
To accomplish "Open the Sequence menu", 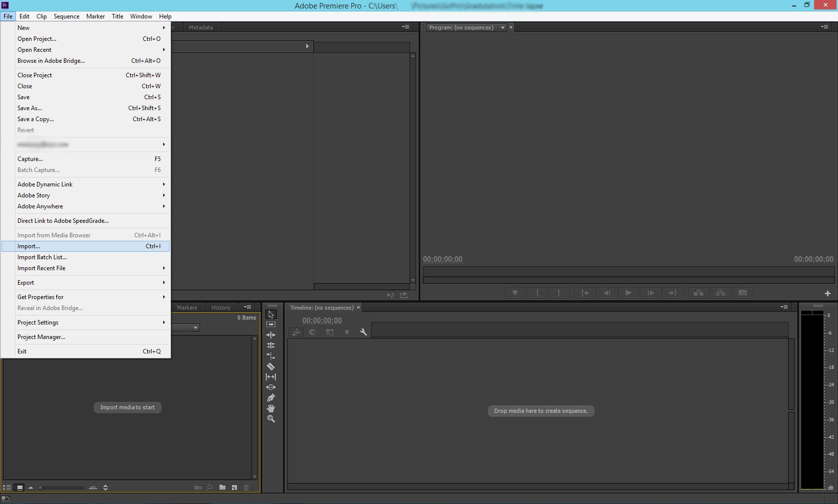I will 66,16.
